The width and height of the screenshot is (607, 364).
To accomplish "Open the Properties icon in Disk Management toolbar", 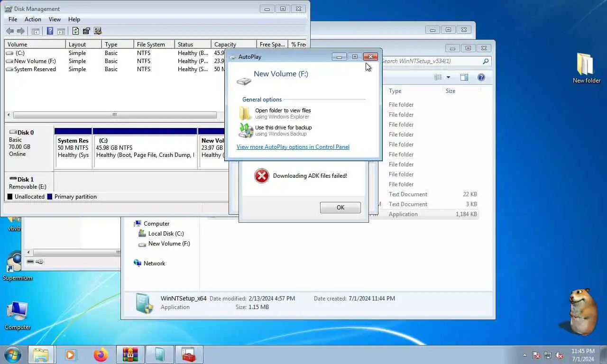I will tap(86, 31).
